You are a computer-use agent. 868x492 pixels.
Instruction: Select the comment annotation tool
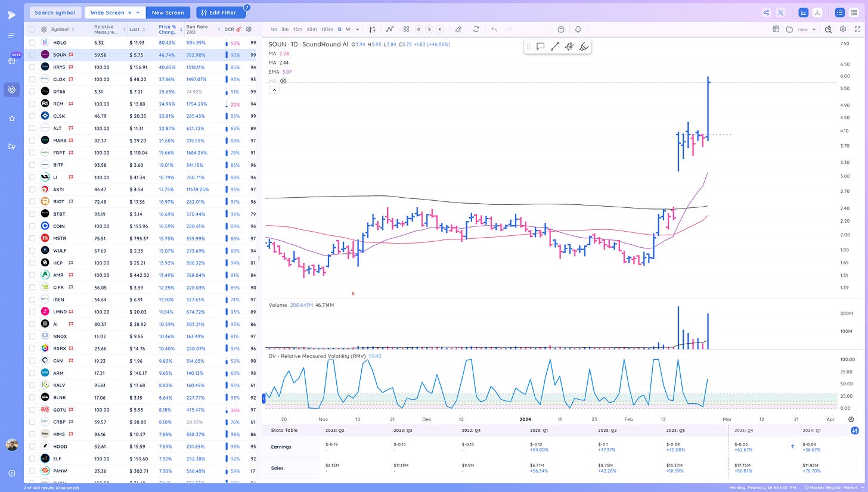pyautogui.click(x=540, y=46)
